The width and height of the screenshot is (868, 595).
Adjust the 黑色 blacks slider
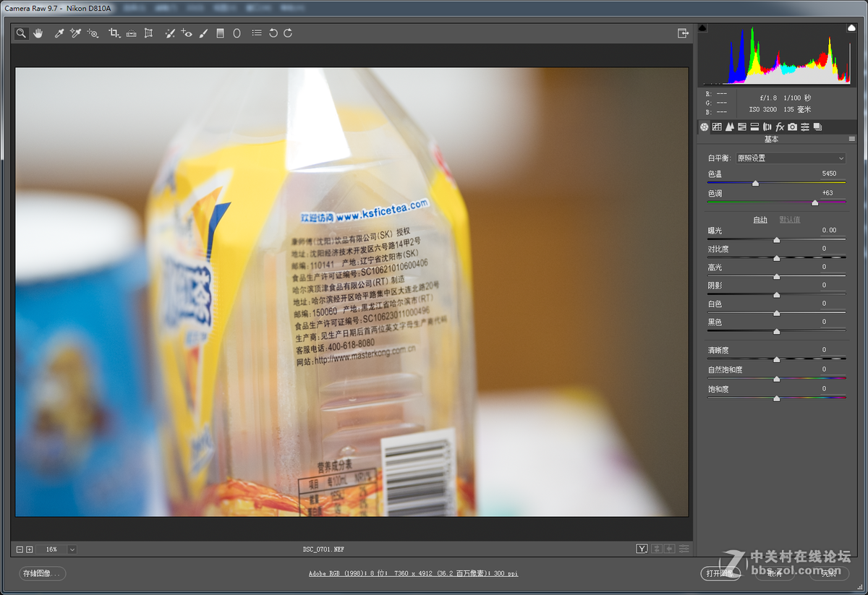(777, 332)
